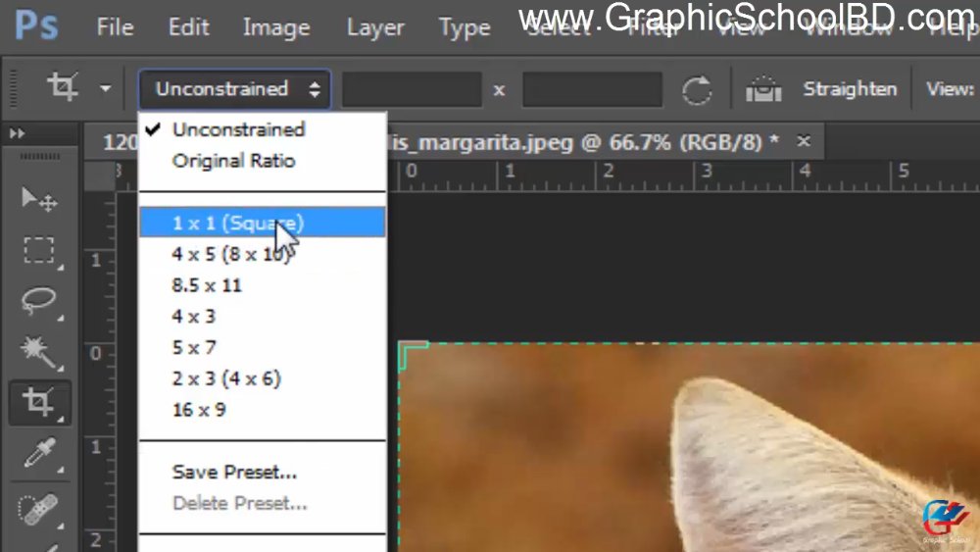980x552 pixels.
Task: Open the crop tool preset picker arrow
Action: (x=105, y=88)
